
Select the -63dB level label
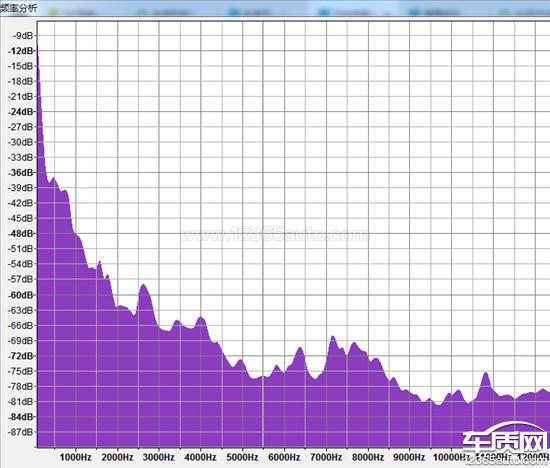coord(21,310)
